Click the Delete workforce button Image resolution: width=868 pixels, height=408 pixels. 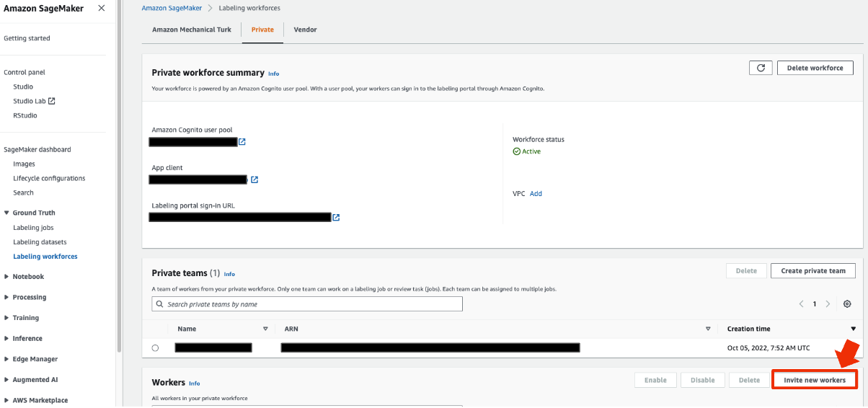pos(815,68)
